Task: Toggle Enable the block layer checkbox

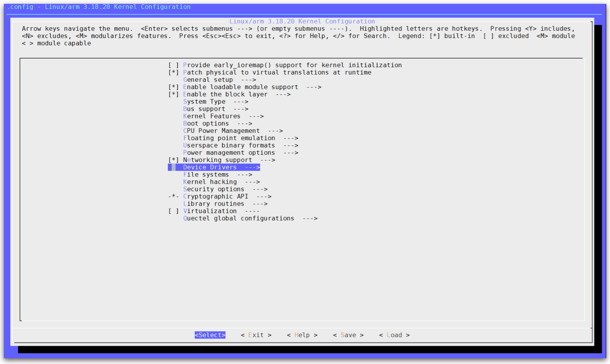Action: pos(173,94)
